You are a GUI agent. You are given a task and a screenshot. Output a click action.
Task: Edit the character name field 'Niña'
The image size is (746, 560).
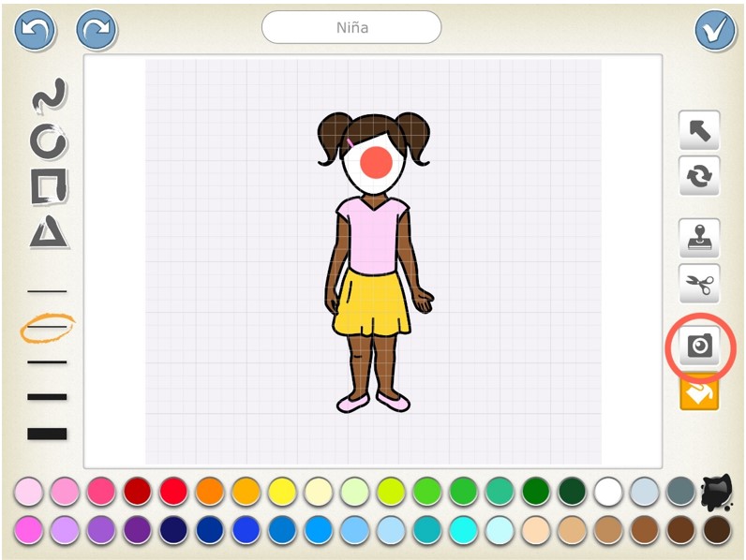click(351, 27)
